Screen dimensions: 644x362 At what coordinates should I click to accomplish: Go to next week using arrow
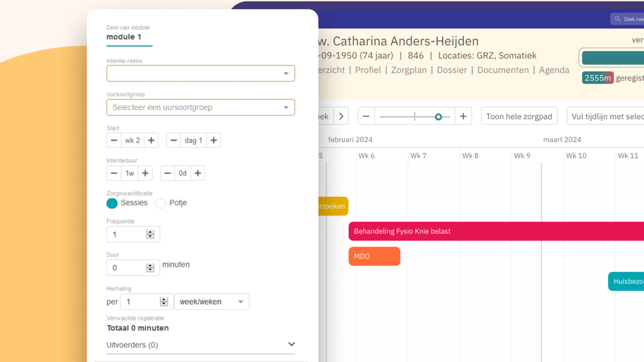coord(341,116)
